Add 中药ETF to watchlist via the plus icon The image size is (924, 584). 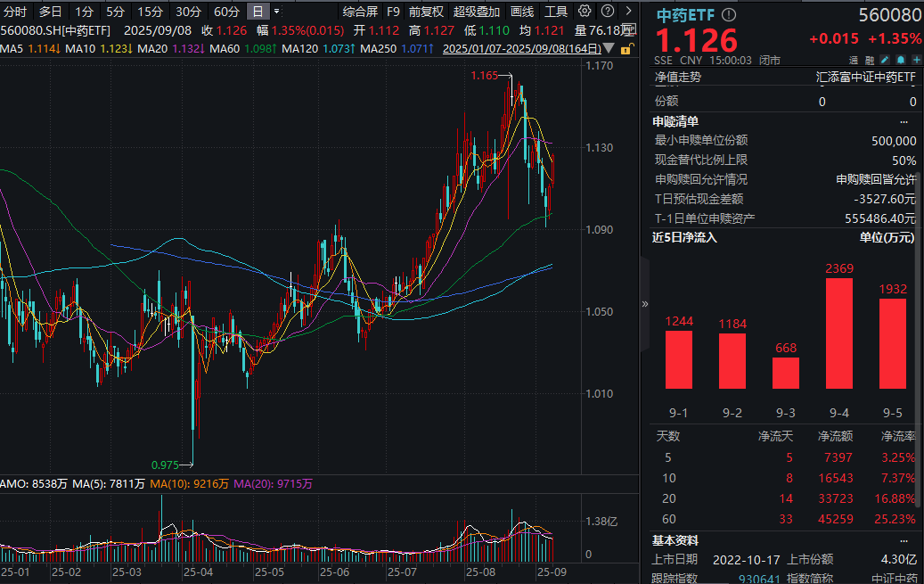click(916, 59)
